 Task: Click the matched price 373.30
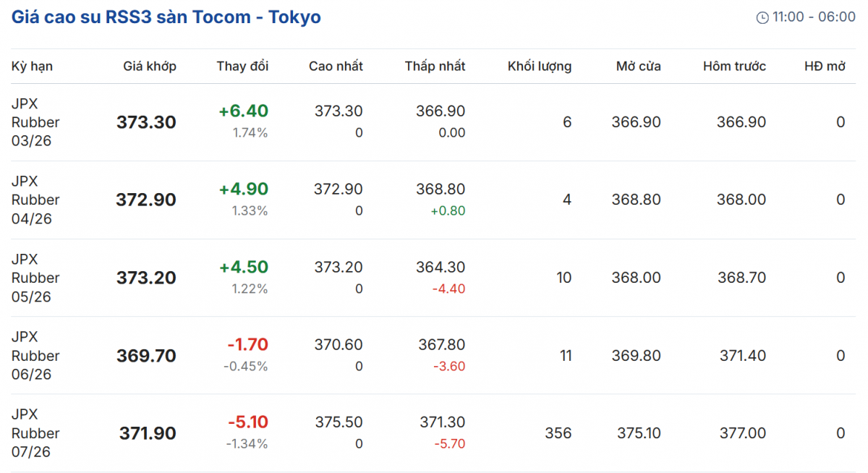click(146, 122)
